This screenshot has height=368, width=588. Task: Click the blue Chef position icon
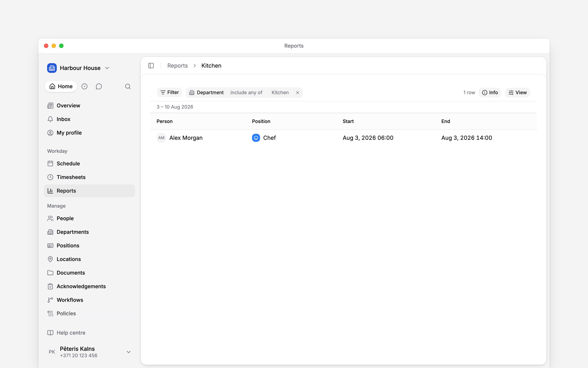[256, 138]
